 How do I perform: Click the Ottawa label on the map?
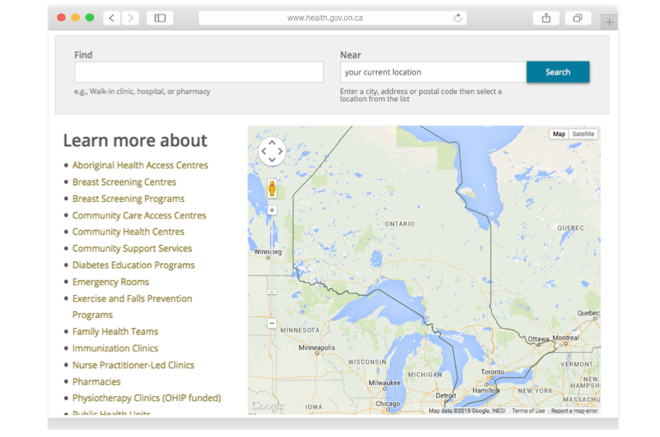click(538, 338)
